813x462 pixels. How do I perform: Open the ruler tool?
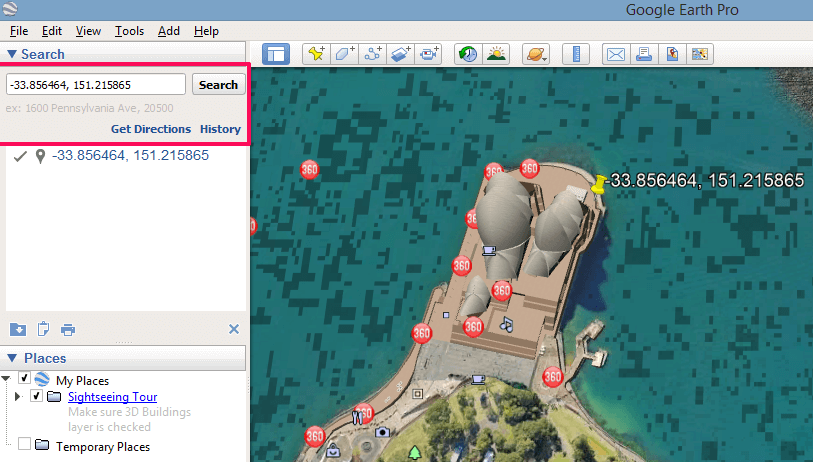pos(576,54)
